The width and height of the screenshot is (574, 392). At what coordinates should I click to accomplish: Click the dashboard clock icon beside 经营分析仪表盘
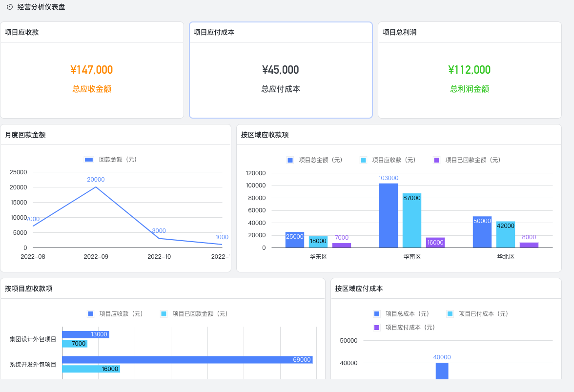[x=10, y=7]
